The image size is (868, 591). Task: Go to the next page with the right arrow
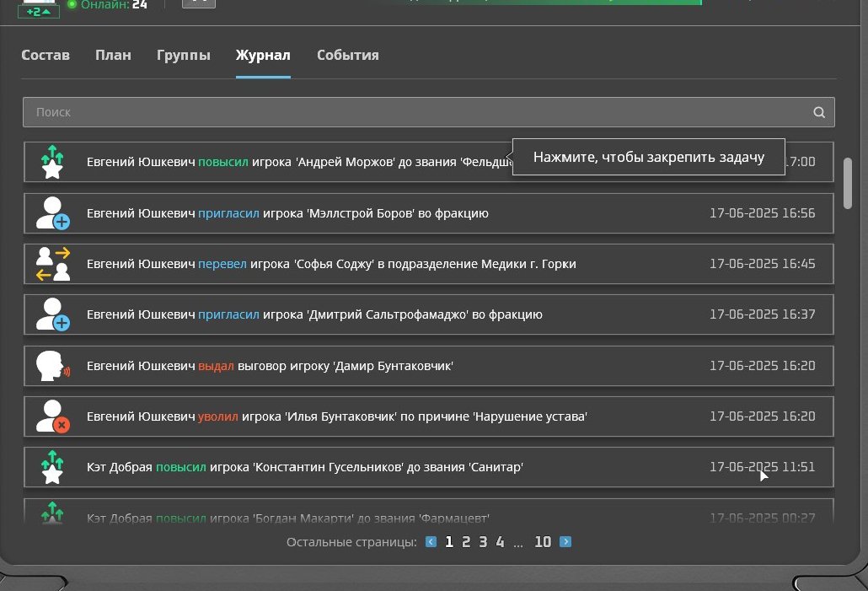tap(565, 542)
